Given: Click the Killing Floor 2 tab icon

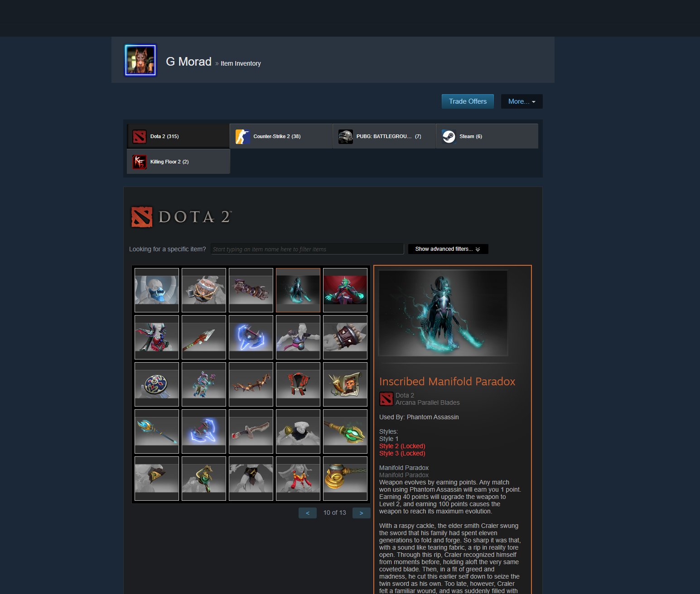Looking at the screenshot, I should pos(140,162).
